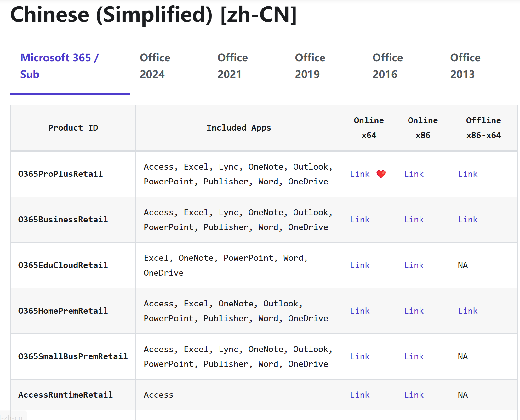The height and width of the screenshot is (420, 520).
Task: Show the Office 2013 tab
Action: click(x=465, y=66)
